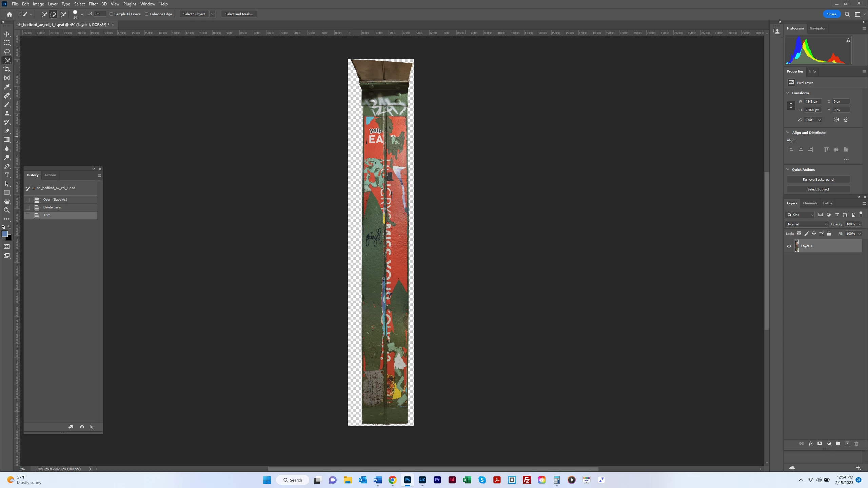Viewport: 868px width, 488px height.
Task: Click the Select and Mask button
Action: (x=239, y=14)
